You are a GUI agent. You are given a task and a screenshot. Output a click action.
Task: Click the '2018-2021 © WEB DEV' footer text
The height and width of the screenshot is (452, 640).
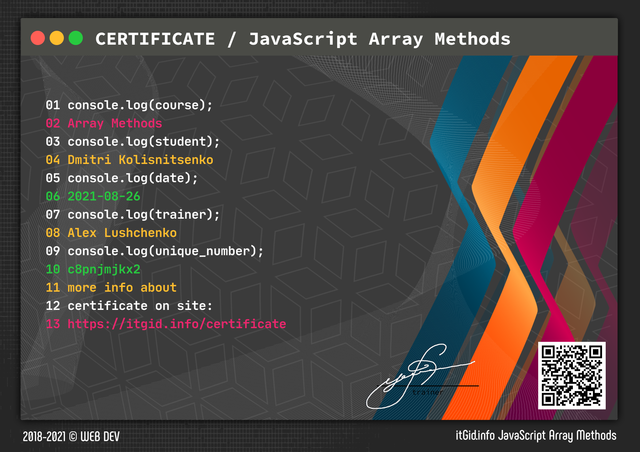point(71,436)
